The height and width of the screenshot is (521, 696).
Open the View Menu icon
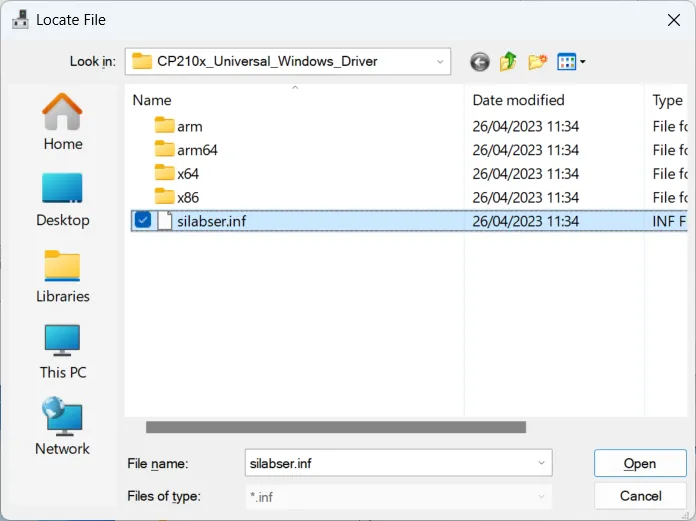[x=571, y=62]
